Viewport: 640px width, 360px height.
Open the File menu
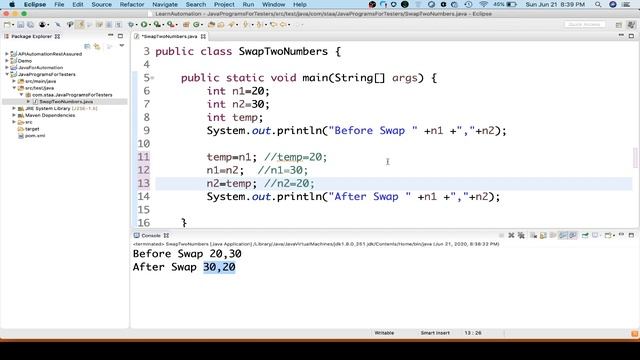[x=59, y=4]
